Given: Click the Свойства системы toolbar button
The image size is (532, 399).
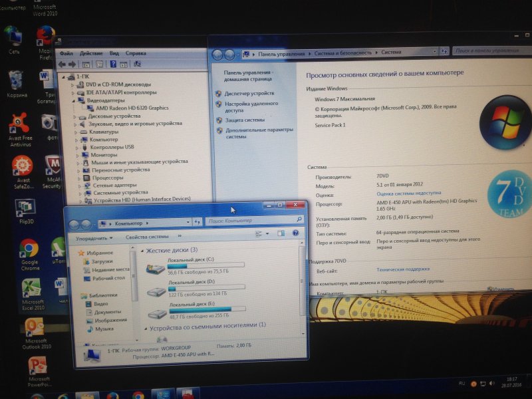Looking at the screenshot, I should [x=147, y=237].
